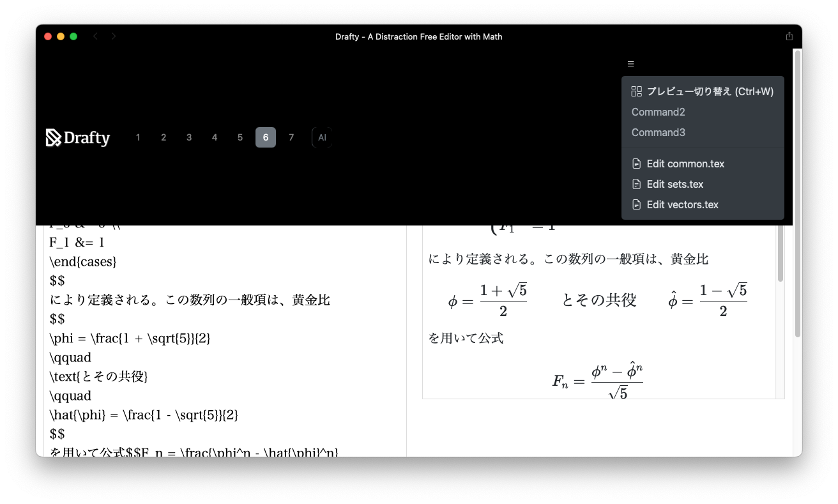Click the \text{とその共役} source line
The image size is (838, 504).
(98, 376)
